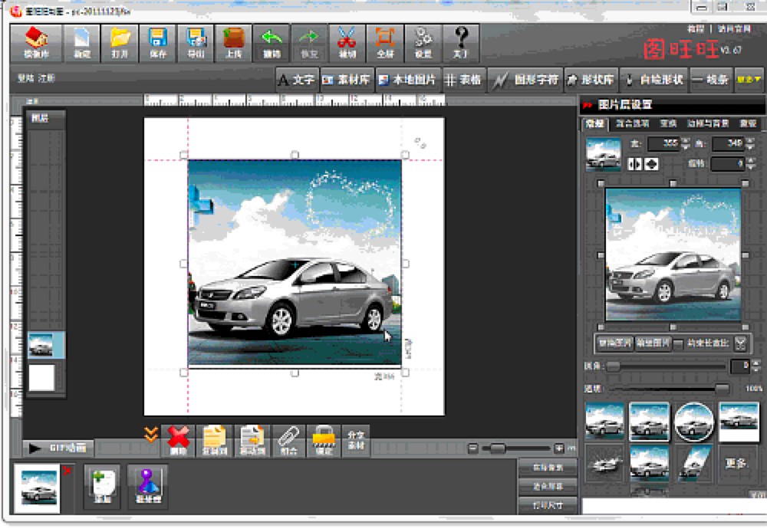Click the red X delete icon

coord(178,440)
